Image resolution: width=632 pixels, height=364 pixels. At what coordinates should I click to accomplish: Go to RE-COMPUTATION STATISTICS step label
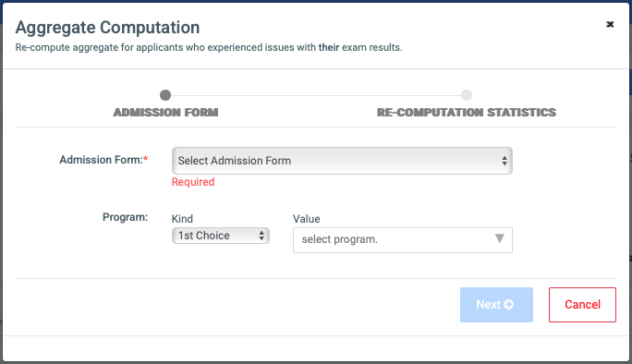[x=467, y=112]
